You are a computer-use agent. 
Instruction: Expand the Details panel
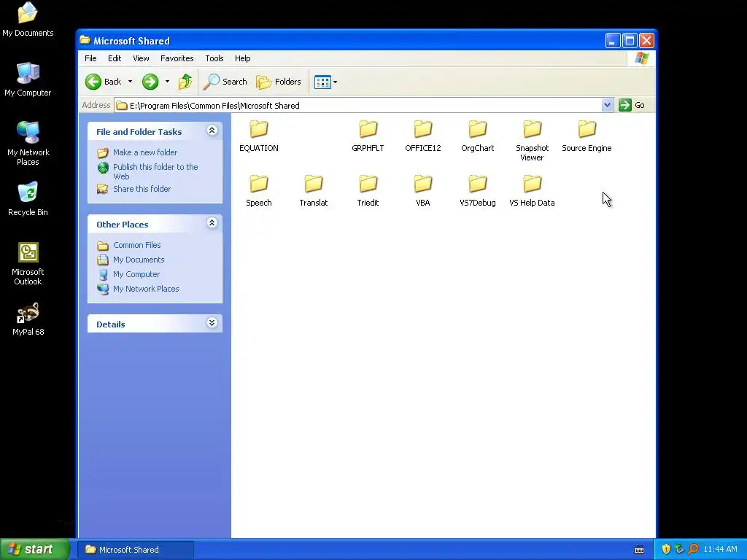(x=212, y=323)
